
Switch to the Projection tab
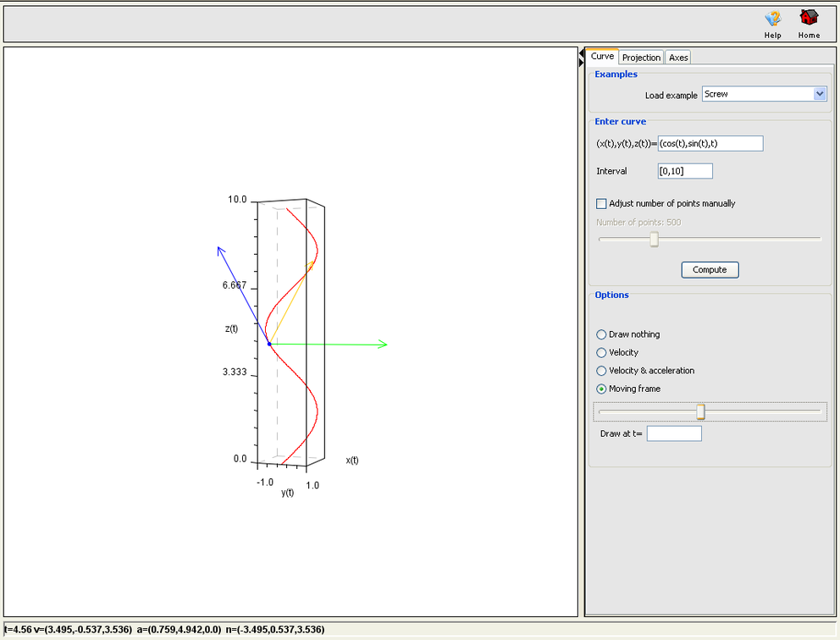[x=641, y=57]
